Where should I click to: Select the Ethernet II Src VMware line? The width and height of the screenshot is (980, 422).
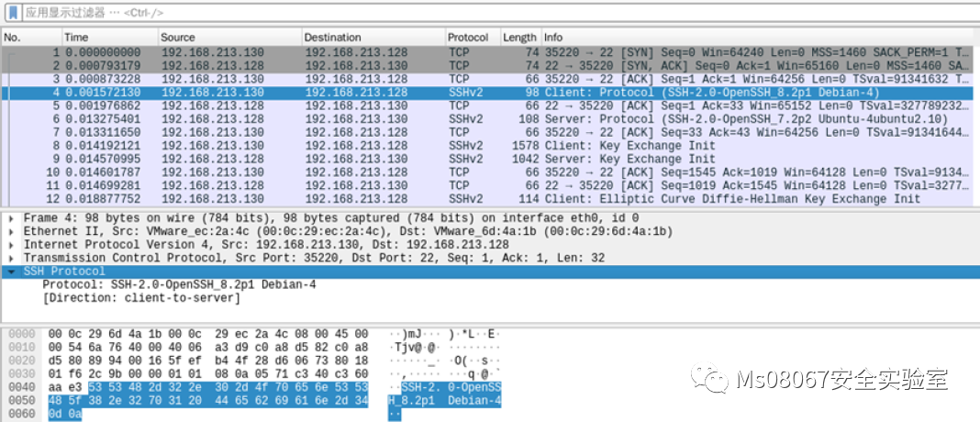tap(348, 231)
